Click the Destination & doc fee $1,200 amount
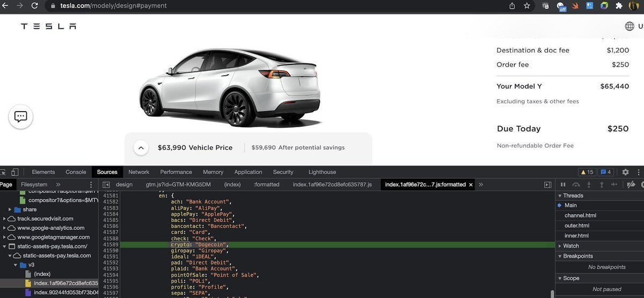Screen dimensions: 644x298 point(618,50)
